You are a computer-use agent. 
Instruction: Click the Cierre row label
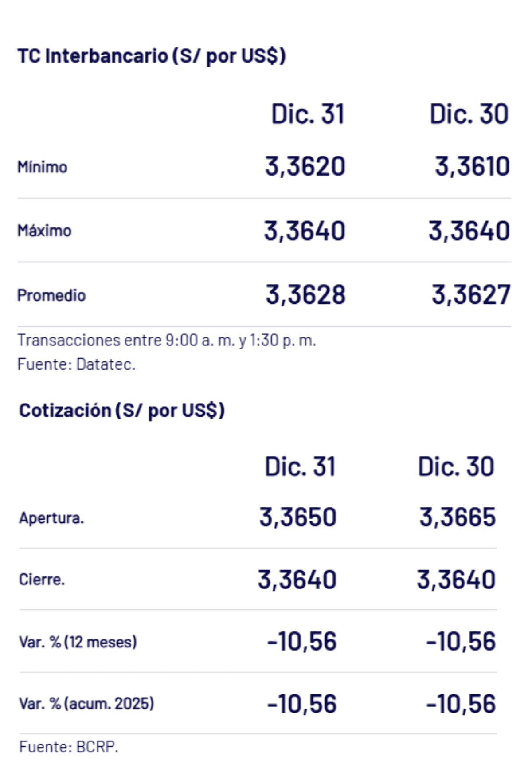pos(42,580)
